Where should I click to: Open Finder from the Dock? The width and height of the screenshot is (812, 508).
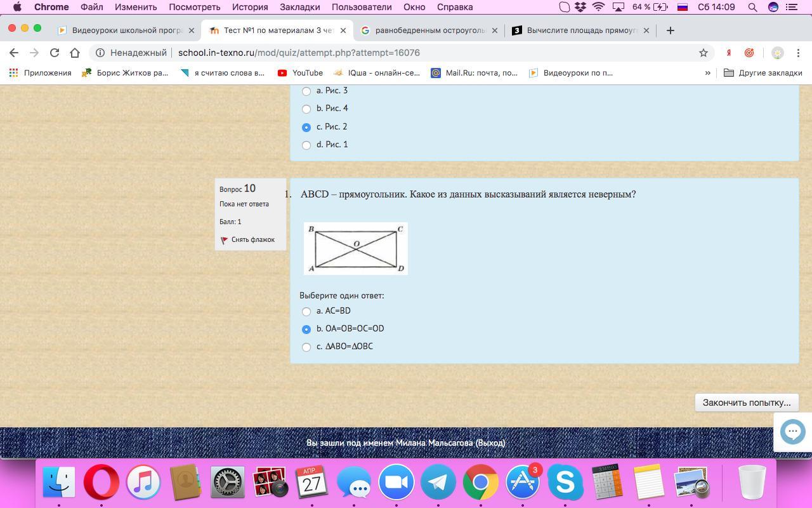coord(59,483)
